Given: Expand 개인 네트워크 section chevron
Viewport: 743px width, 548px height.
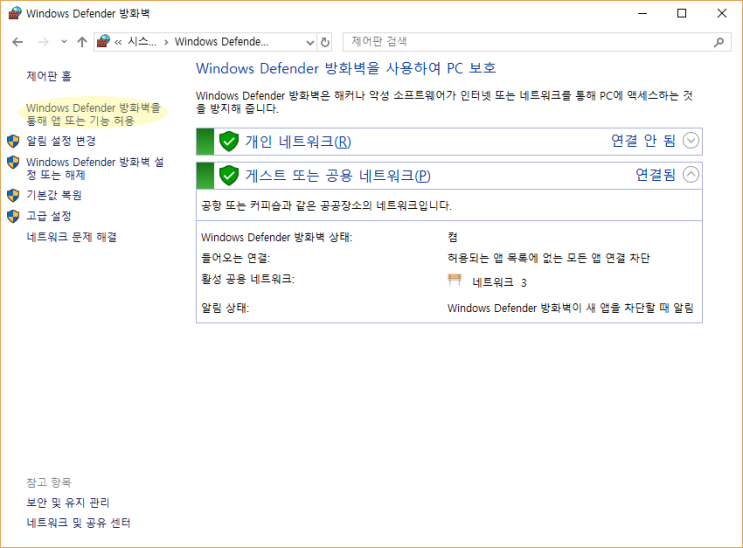Looking at the screenshot, I should pyautogui.click(x=691, y=141).
